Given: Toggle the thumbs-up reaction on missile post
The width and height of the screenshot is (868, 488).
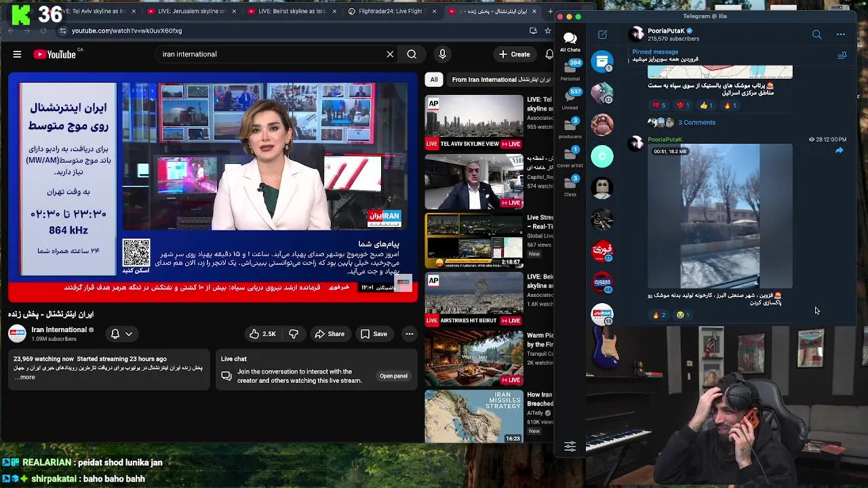Looking at the screenshot, I should (x=707, y=106).
